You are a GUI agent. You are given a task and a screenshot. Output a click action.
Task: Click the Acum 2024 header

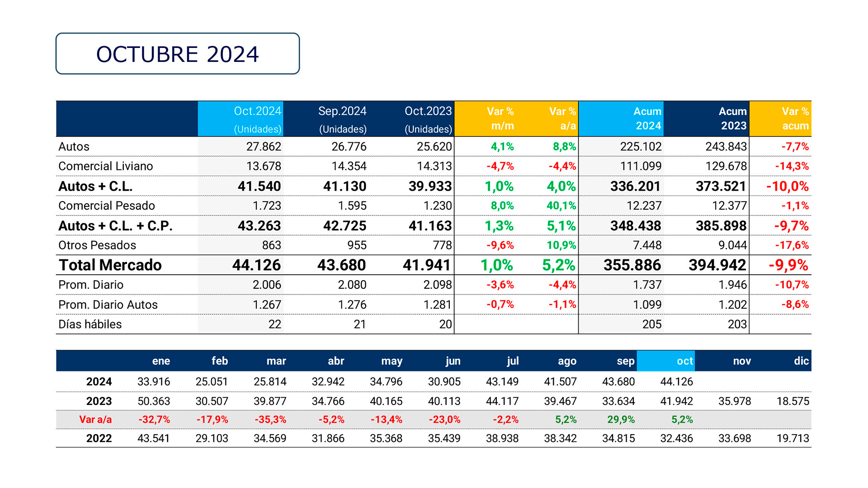tap(621, 119)
